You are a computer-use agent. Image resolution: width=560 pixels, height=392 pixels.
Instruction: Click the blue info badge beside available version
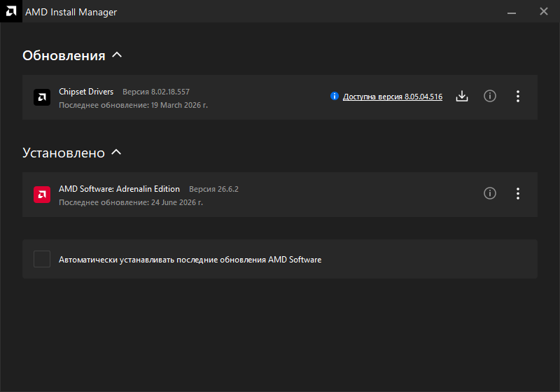pyautogui.click(x=335, y=96)
